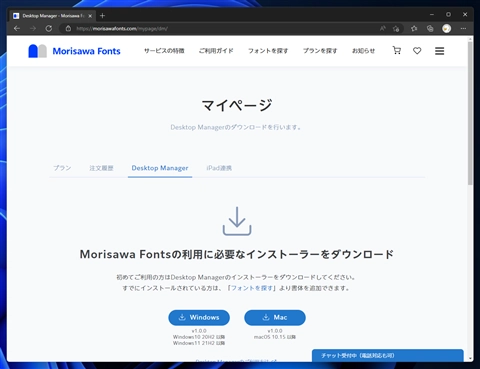Click the macOS 10.15 requirement text
The height and width of the screenshot is (369, 480).
(x=275, y=337)
